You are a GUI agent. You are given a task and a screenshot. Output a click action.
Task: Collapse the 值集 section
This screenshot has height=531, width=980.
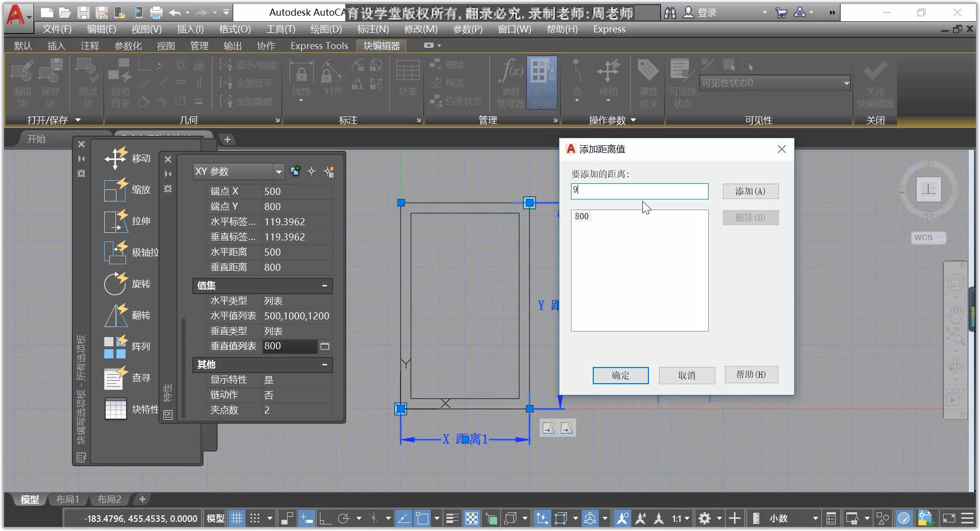324,285
